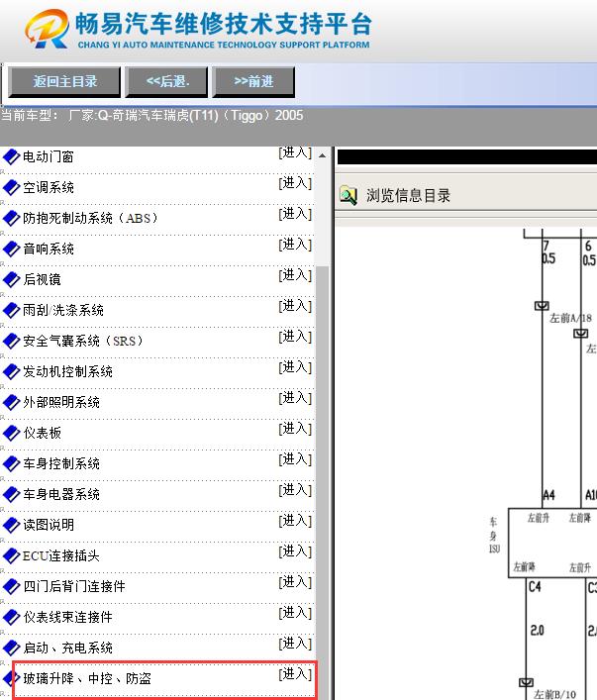
Task: Click the book icon beside 启动、充电系统
Action: click(x=11, y=648)
